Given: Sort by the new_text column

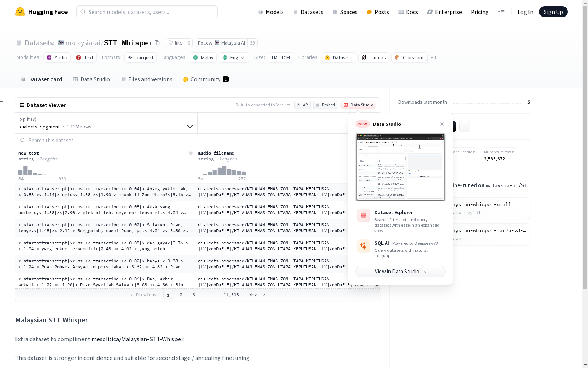Looking at the screenshot, I should [191, 153].
